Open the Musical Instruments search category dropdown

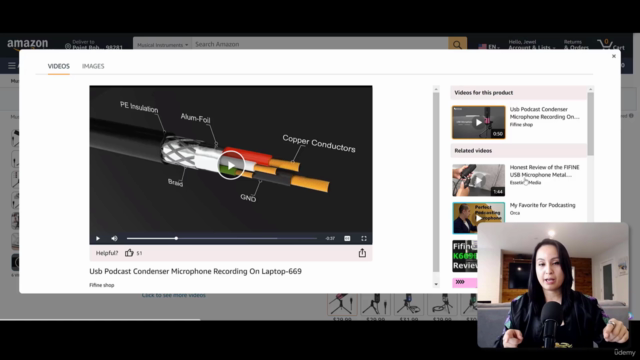point(162,44)
